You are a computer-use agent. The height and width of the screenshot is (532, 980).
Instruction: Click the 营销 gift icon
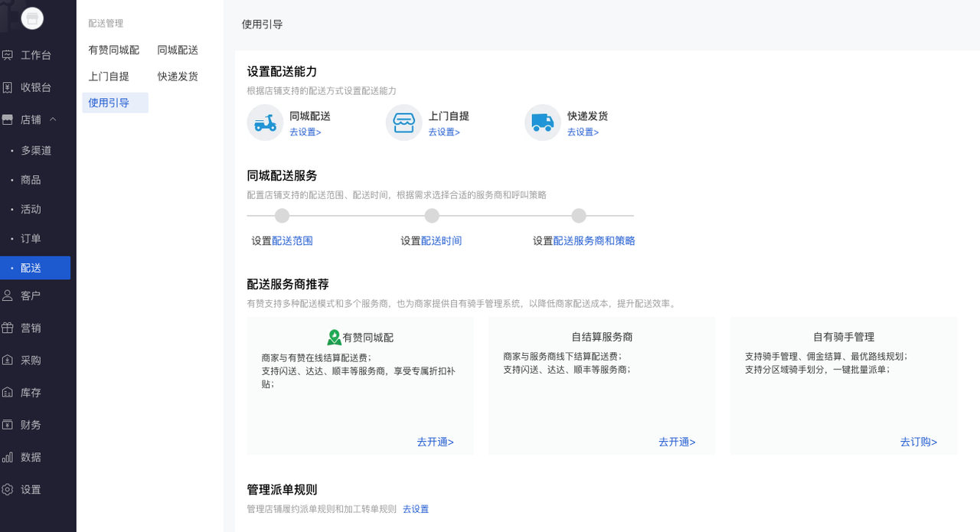click(x=8, y=328)
